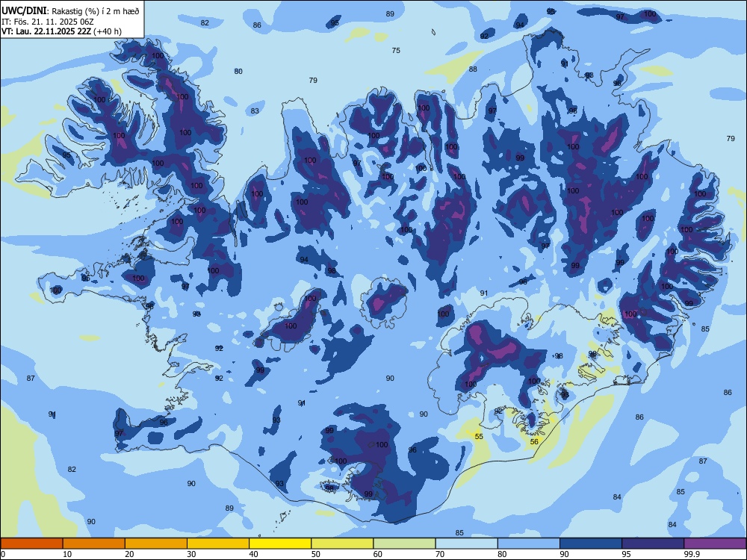Click the legend tick label '50'

(316, 554)
